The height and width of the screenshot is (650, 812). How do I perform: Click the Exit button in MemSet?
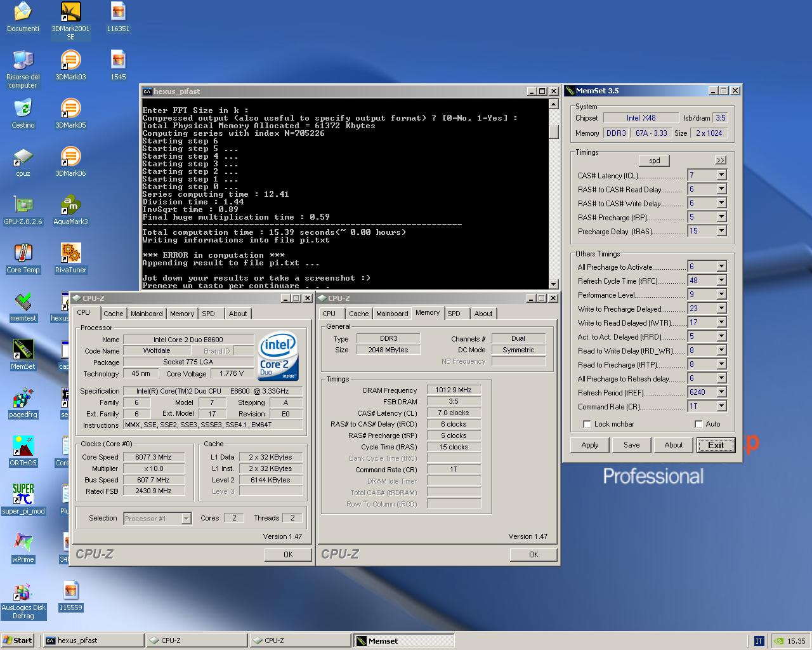coord(716,445)
